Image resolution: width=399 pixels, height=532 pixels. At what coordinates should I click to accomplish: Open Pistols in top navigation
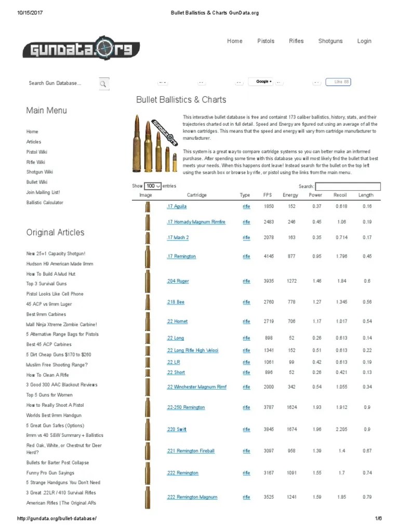265,41
